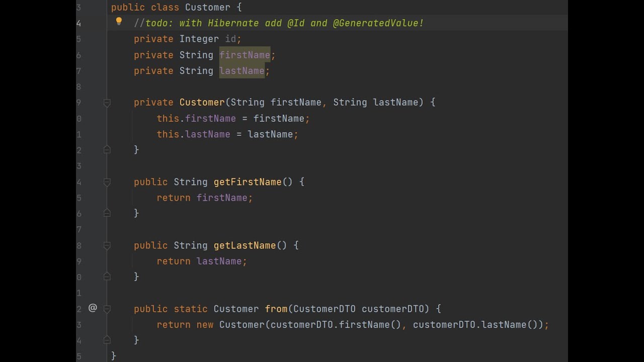Click 'String firstName' constructor parameter
Screen dimensions: 644x362
(276, 102)
